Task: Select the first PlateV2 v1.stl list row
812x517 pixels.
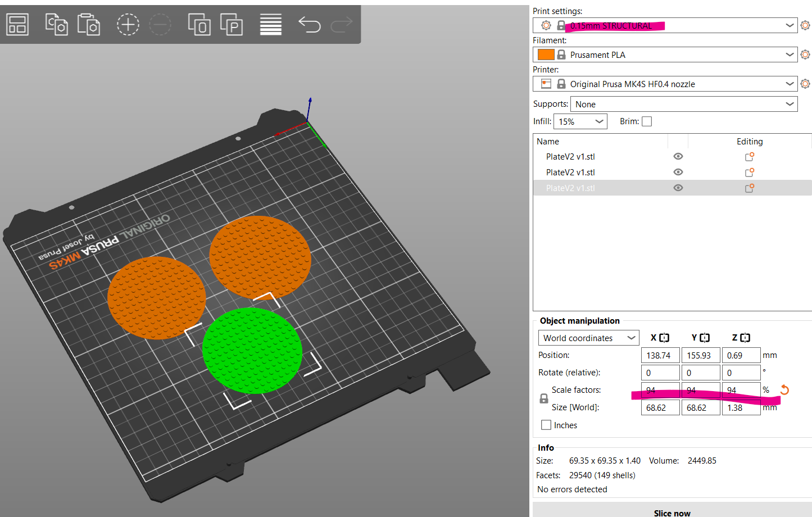Action: click(672, 157)
